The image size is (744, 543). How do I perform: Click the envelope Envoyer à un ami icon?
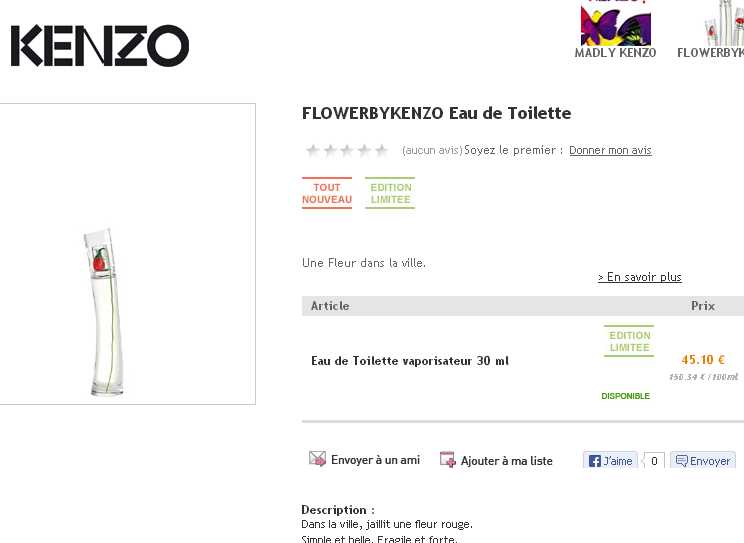click(x=317, y=459)
